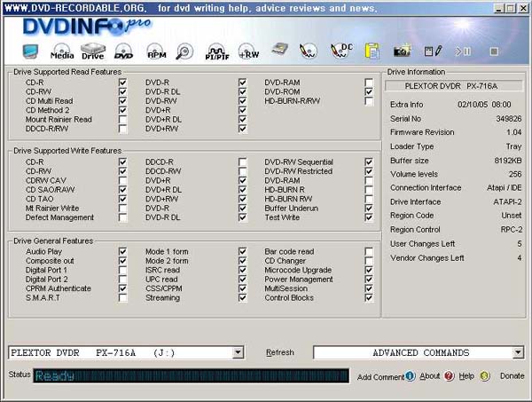Click the optical drive tray icon
The width and height of the screenshot is (532, 402).
(280, 50)
